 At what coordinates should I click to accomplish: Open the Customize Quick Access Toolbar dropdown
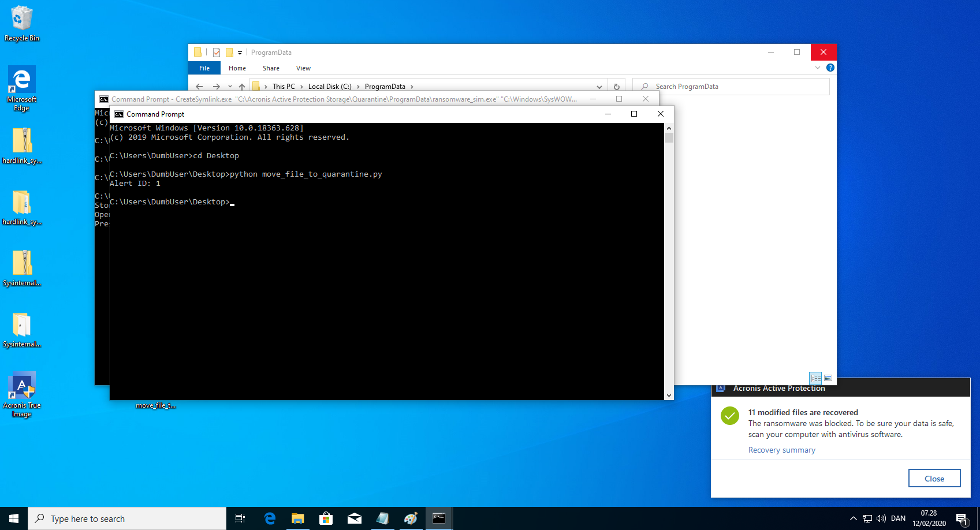click(x=240, y=53)
